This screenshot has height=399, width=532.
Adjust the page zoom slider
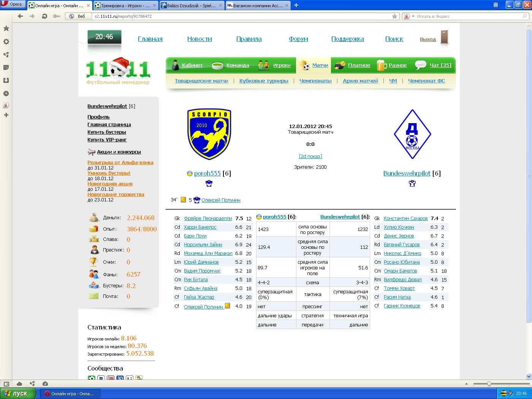[489, 384]
